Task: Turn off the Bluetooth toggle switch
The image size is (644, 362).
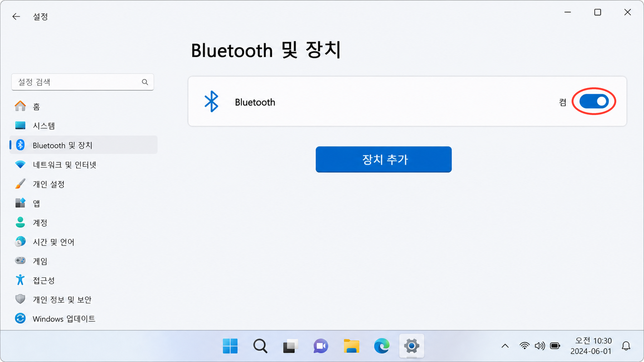Action: click(594, 102)
